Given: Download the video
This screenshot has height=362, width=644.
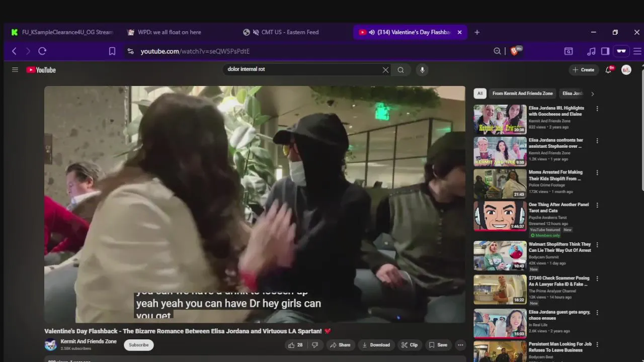Looking at the screenshot, I should [376, 345].
